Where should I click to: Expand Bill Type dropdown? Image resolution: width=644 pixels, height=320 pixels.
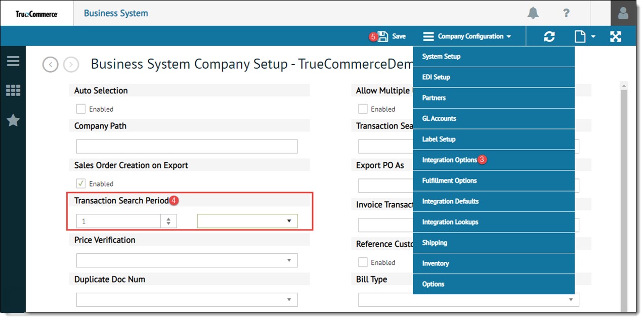pyautogui.click(x=571, y=300)
